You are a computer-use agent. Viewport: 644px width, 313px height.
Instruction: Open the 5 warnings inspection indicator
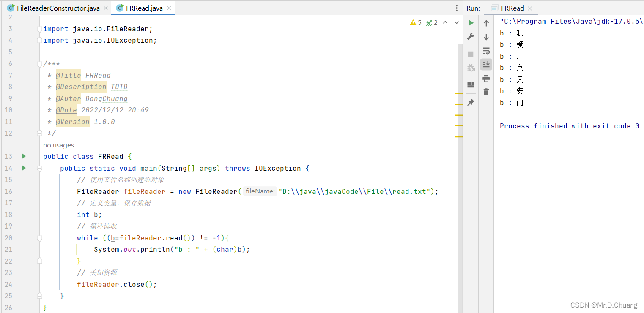pyautogui.click(x=416, y=23)
